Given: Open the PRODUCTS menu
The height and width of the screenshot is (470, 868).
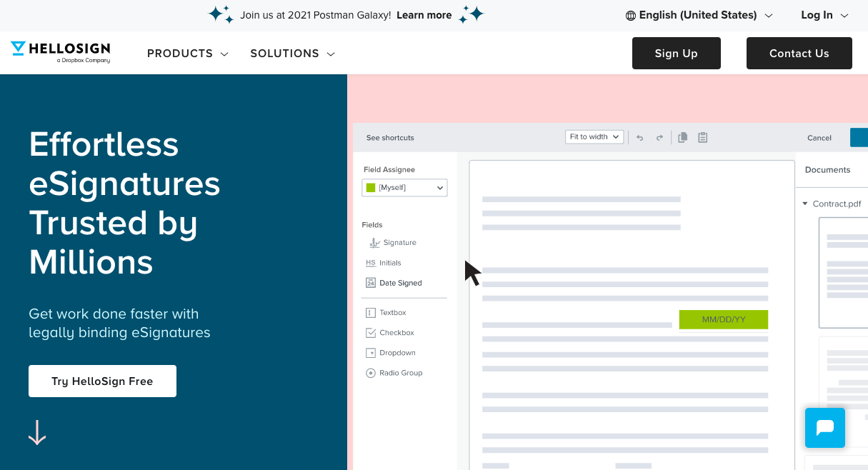Looking at the screenshot, I should coord(188,54).
